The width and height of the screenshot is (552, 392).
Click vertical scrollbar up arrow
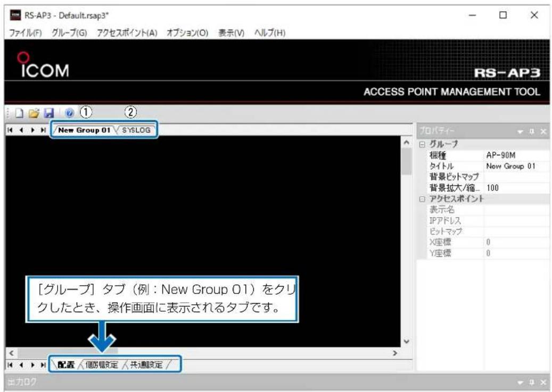pos(406,143)
